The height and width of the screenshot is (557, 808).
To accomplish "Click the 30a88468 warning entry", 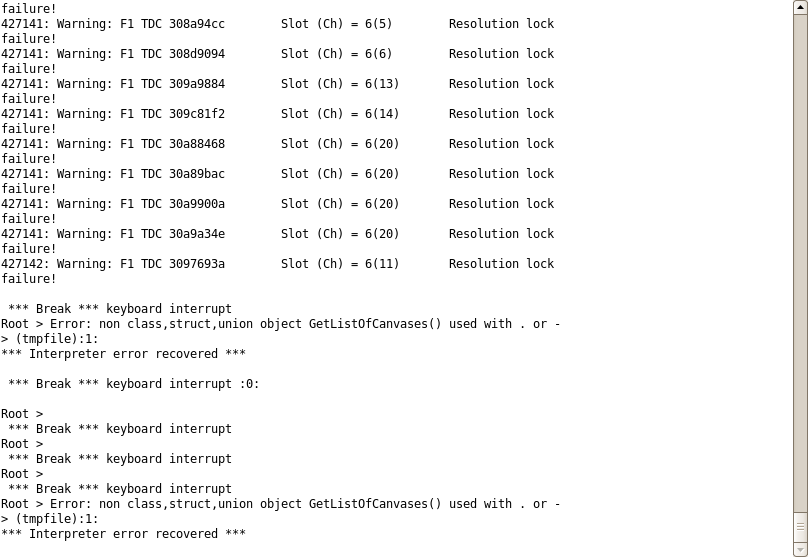I will pyautogui.click(x=278, y=143).
